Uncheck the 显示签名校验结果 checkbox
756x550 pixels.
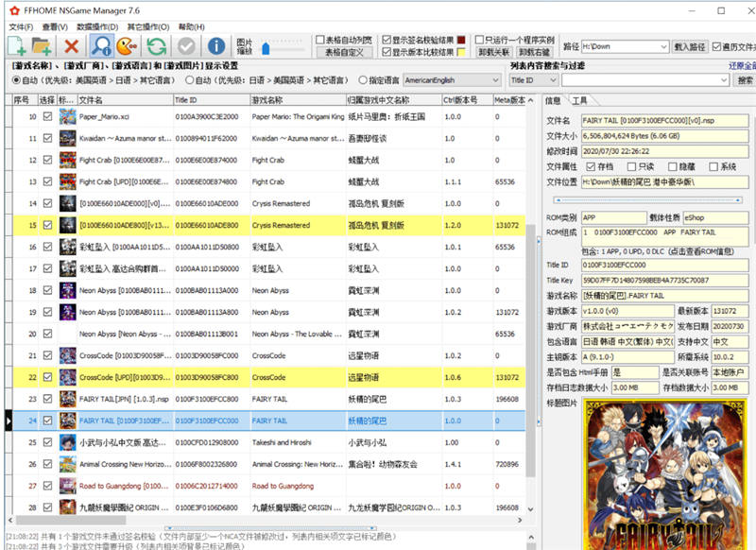click(x=387, y=40)
